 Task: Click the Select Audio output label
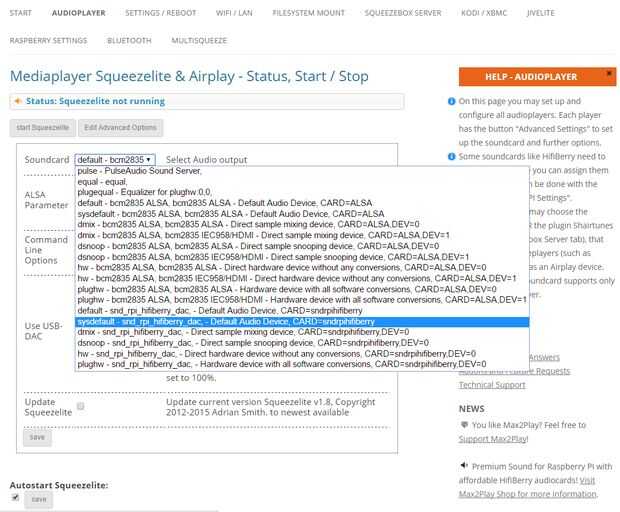click(206, 160)
